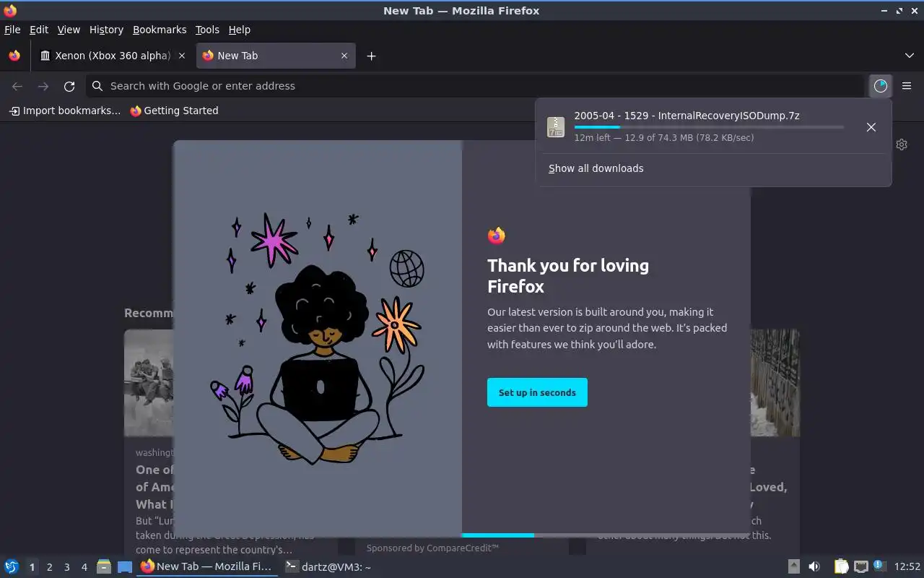Open the hamburger application menu

[907, 86]
